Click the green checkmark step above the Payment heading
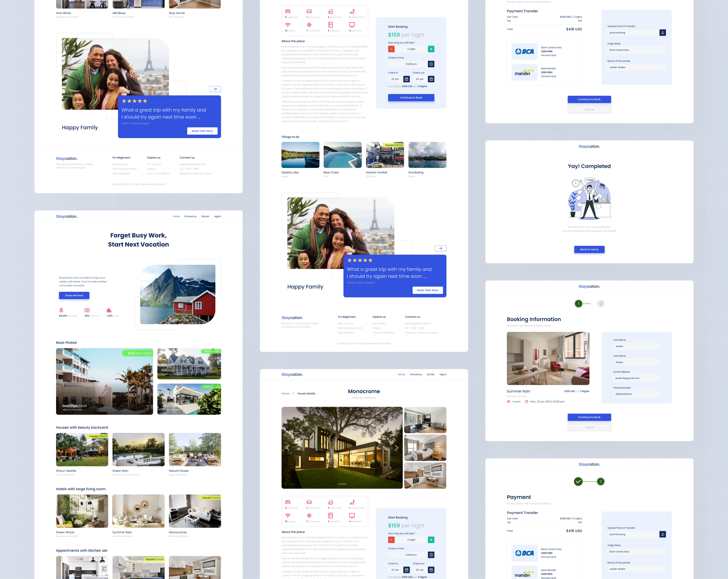 pos(578,481)
